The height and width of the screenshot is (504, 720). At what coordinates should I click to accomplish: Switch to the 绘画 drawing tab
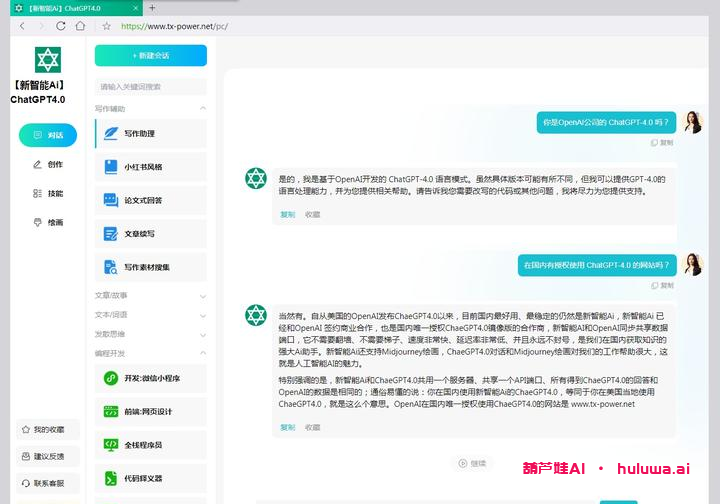[48, 223]
